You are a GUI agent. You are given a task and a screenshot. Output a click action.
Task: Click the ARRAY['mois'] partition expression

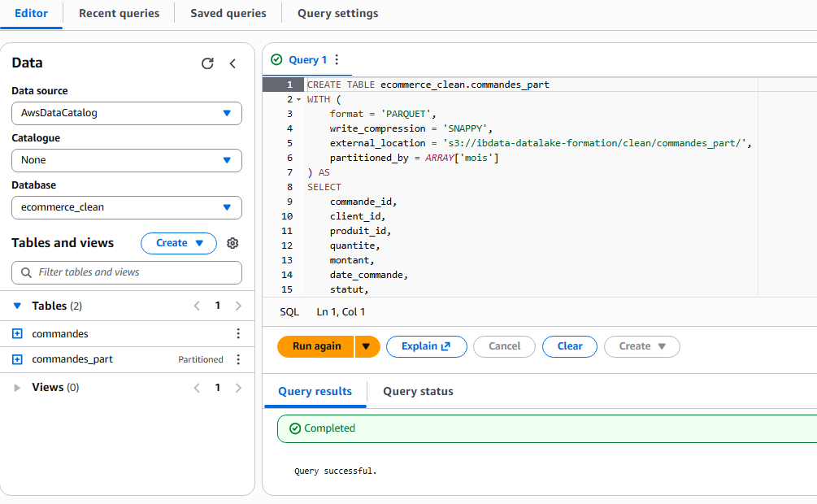[462, 158]
